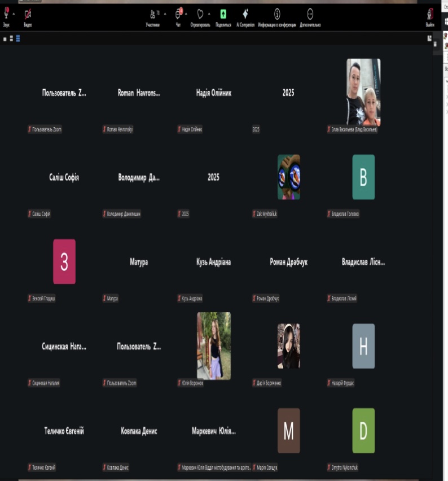Select the Zac Mykhailuk participant tile
The height and width of the screenshot is (481, 448).
[288, 177]
